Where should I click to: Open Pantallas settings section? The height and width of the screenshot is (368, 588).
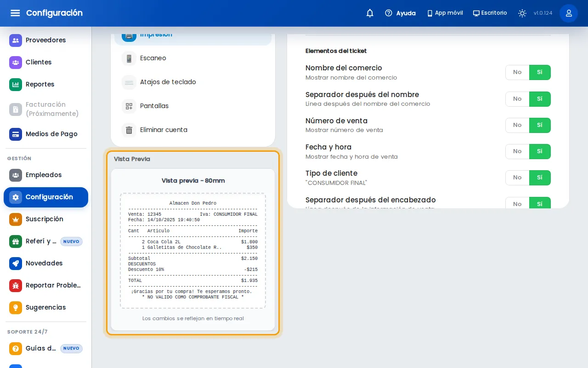click(x=193, y=106)
